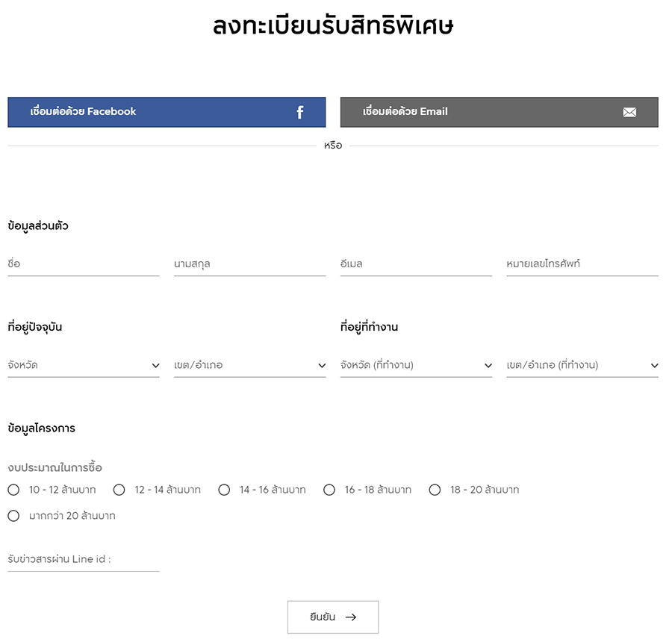Pick the 16 - 18 ล้านบาท option

[x=329, y=490]
